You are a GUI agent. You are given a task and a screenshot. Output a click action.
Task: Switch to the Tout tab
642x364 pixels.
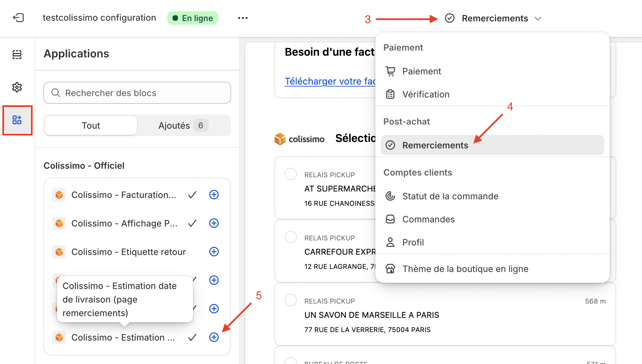pos(91,126)
